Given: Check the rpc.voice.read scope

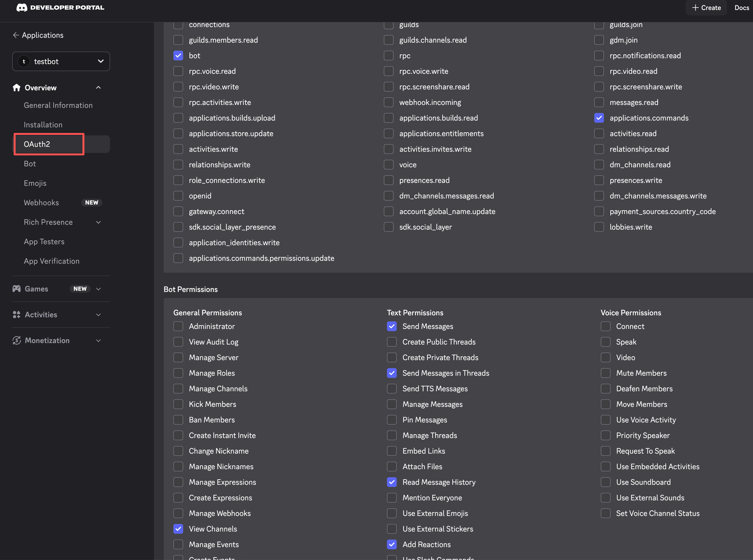Looking at the screenshot, I should click(178, 71).
